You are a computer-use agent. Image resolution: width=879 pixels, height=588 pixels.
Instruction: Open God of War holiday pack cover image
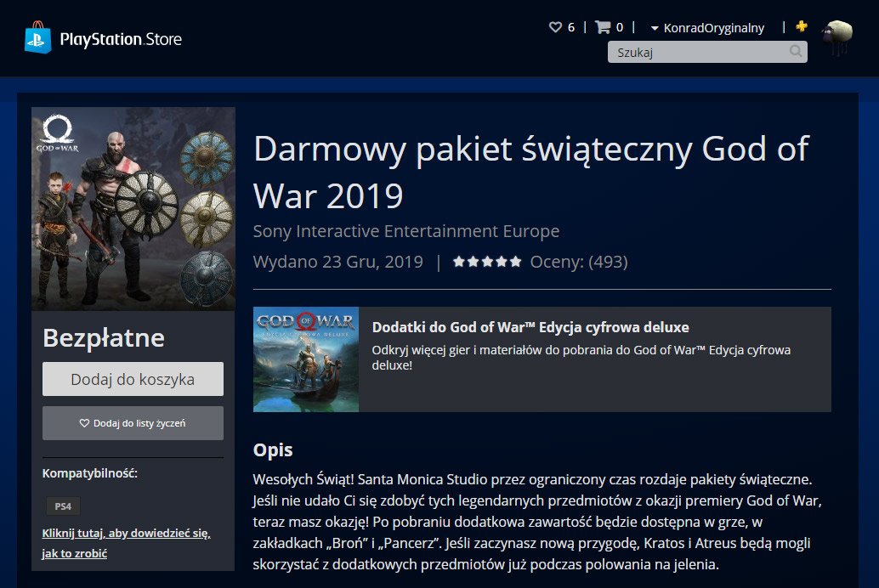(133, 208)
